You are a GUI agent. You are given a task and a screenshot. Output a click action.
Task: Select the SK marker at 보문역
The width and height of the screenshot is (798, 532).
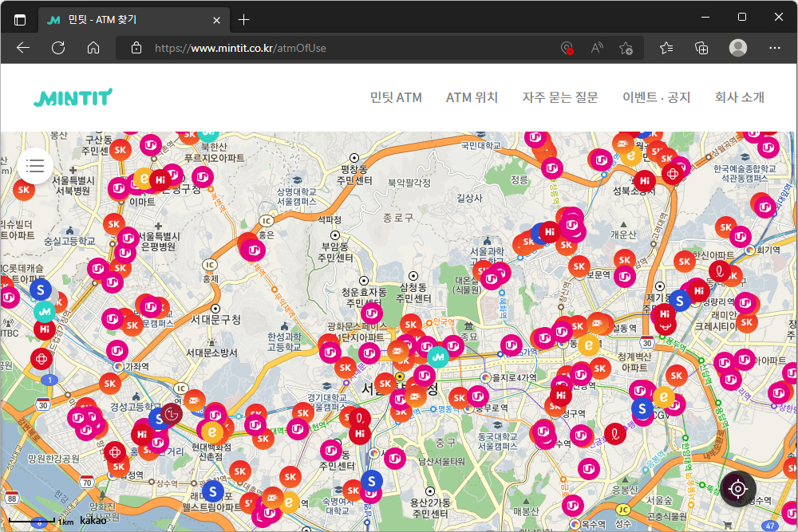[579, 266]
